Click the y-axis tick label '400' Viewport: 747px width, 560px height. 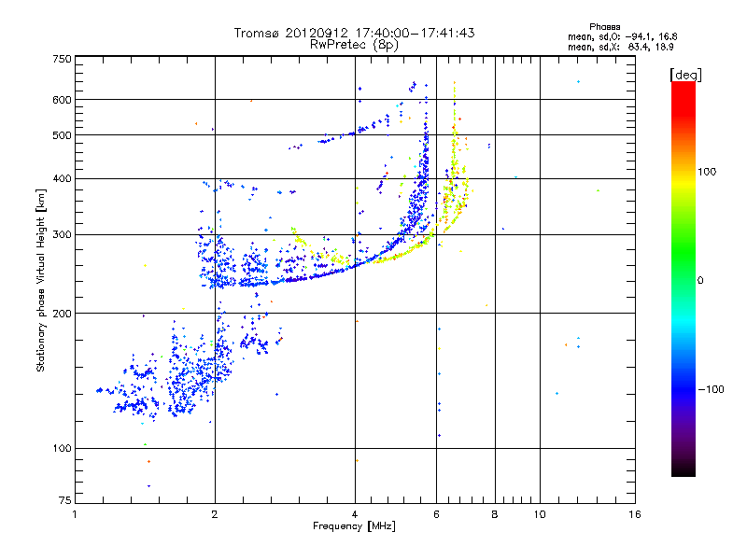62,178
